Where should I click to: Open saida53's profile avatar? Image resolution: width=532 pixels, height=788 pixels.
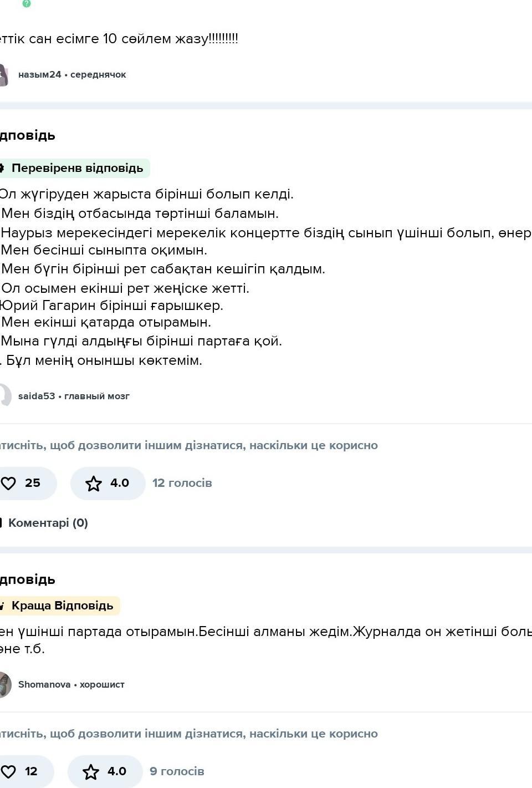tap(4, 395)
